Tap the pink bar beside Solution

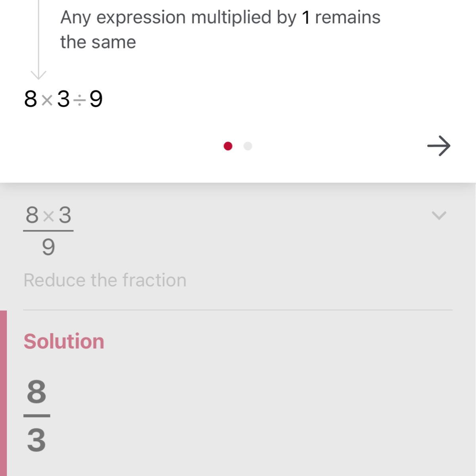(x=3, y=393)
